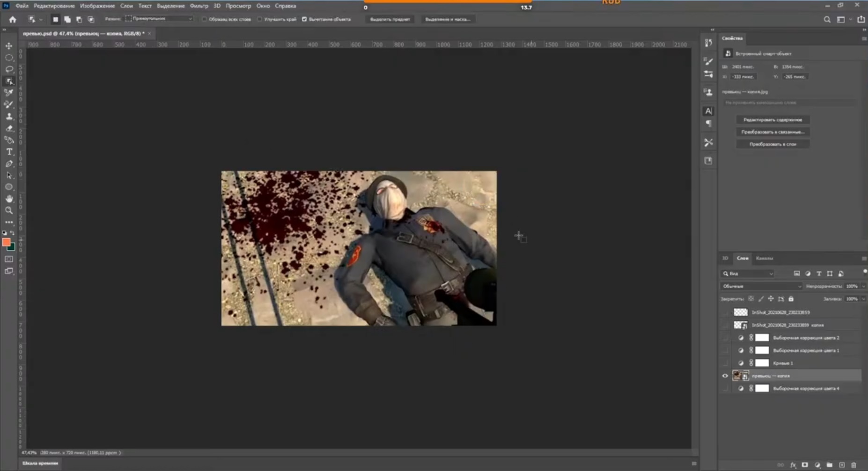Enable 'Образец всех слоев' checkbox
The width and height of the screenshot is (868, 471).
(x=204, y=19)
